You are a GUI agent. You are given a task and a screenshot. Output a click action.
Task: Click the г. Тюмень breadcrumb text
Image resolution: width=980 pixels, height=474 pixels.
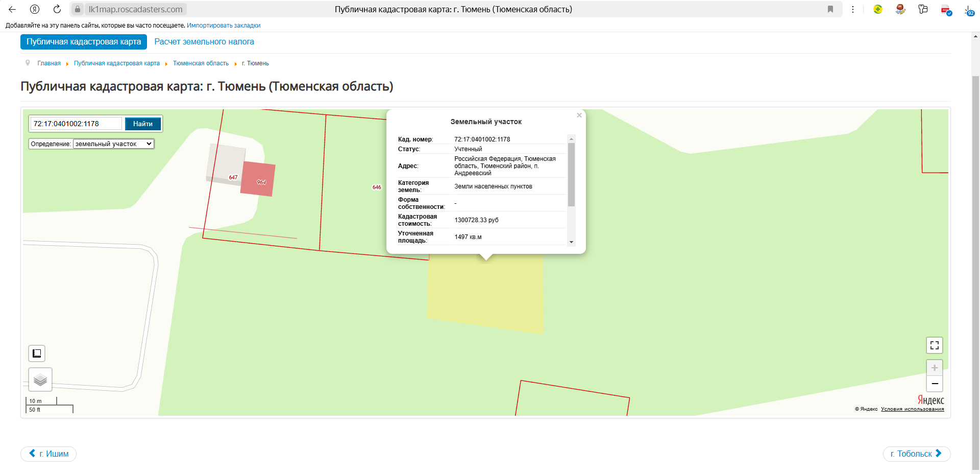pos(255,63)
